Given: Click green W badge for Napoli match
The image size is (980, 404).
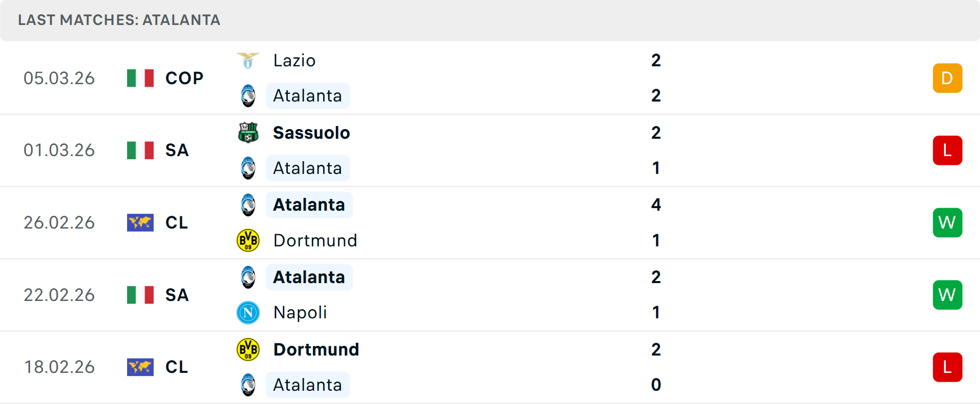Looking at the screenshot, I should point(947,295).
